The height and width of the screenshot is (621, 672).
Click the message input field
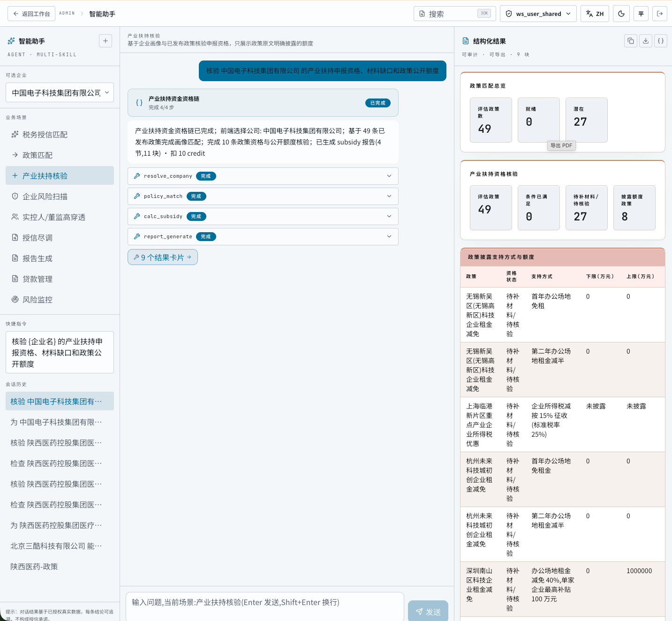pyautogui.click(x=265, y=606)
